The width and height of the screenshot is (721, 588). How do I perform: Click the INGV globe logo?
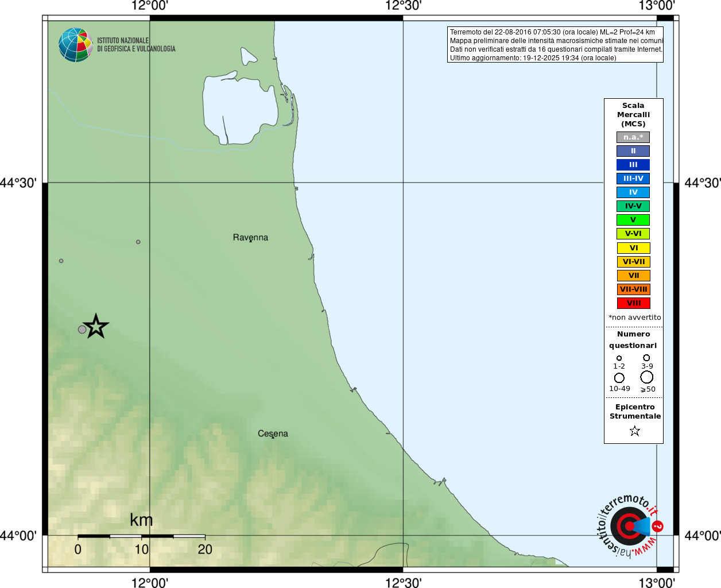(76, 45)
